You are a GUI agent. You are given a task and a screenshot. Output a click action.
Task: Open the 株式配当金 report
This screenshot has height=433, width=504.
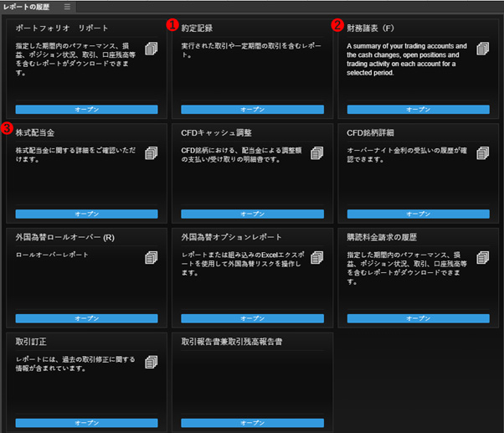87,214
